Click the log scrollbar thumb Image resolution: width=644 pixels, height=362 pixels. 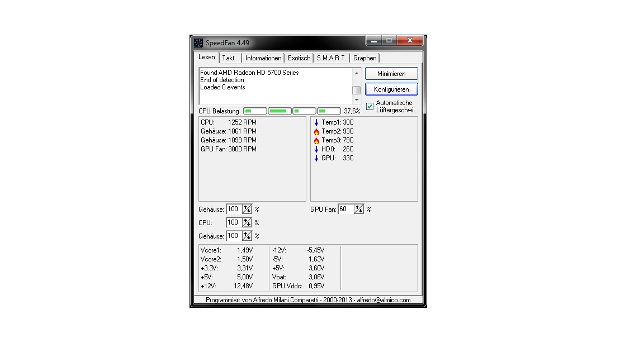pos(357,90)
